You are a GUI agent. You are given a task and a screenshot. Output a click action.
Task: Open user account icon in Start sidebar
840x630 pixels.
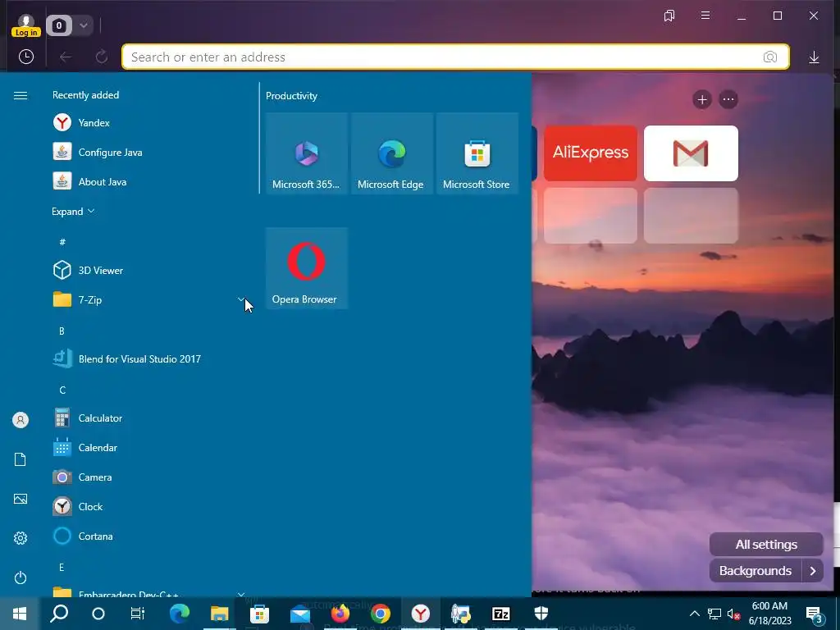pos(21,420)
